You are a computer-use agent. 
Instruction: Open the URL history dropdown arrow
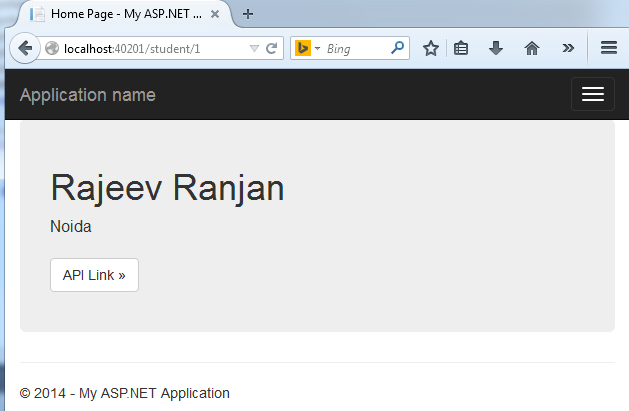(254, 49)
